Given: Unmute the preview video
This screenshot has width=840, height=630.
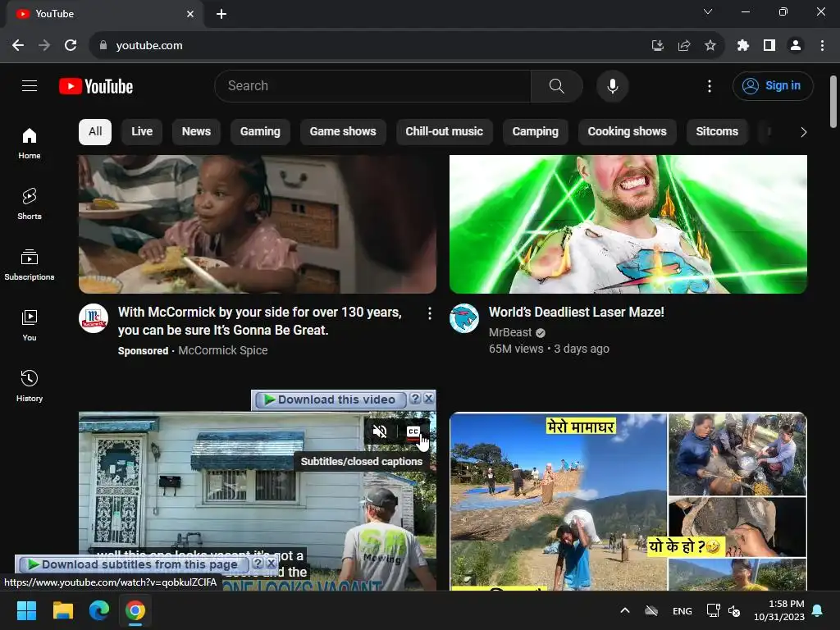Looking at the screenshot, I should (380, 431).
